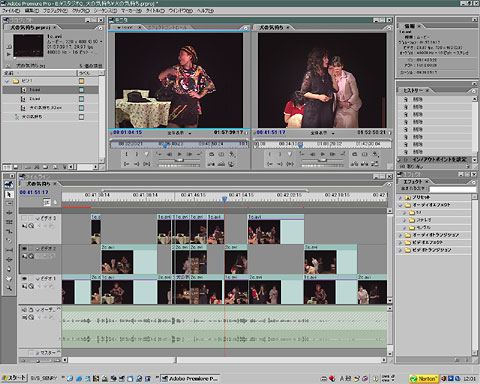The image size is (480, 384).
Task: Select the Rolling Edit tool
Action: coord(9,222)
